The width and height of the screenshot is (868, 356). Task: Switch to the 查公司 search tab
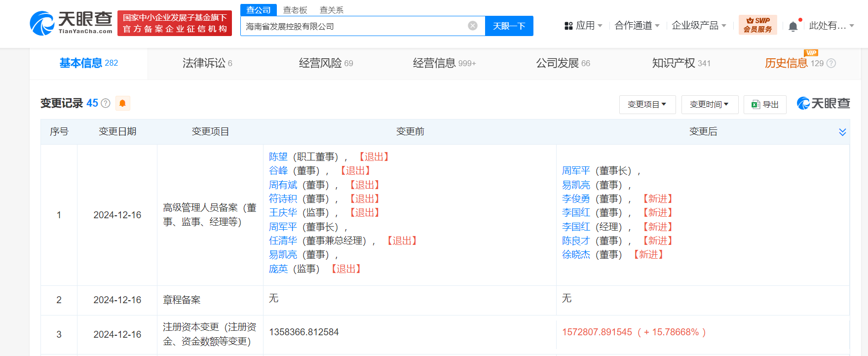(259, 10)
